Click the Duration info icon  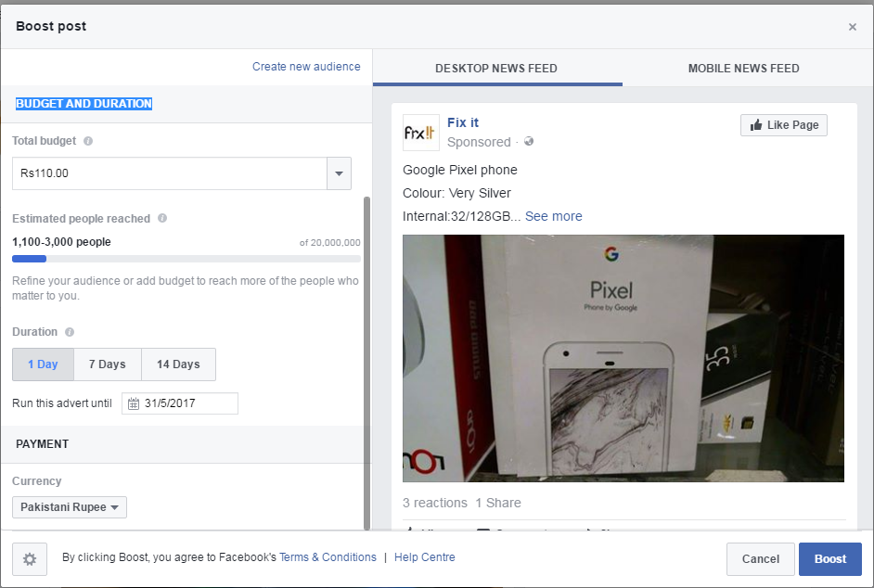pyautogui.click(x=70, y=332)
